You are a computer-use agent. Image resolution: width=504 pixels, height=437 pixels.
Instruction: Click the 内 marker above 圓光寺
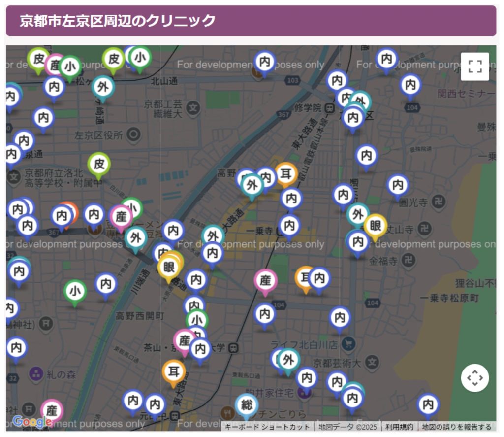[x=398, y=186]
